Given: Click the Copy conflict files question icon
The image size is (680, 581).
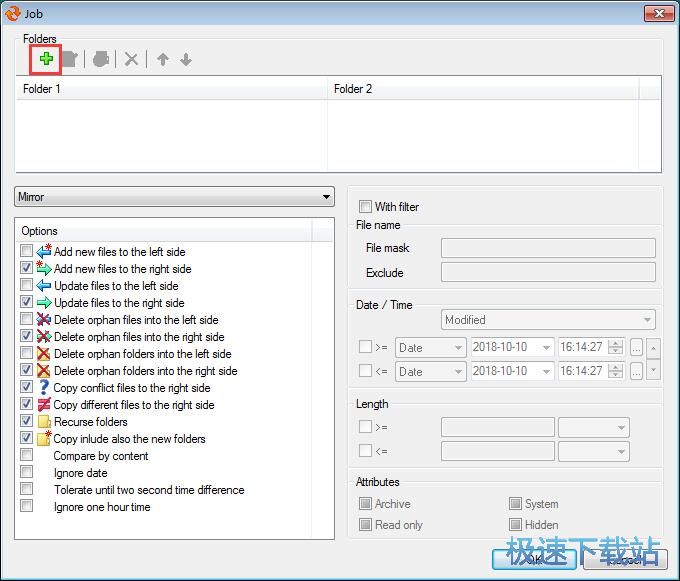Looking at the screenshot, I should pos(44,388).
